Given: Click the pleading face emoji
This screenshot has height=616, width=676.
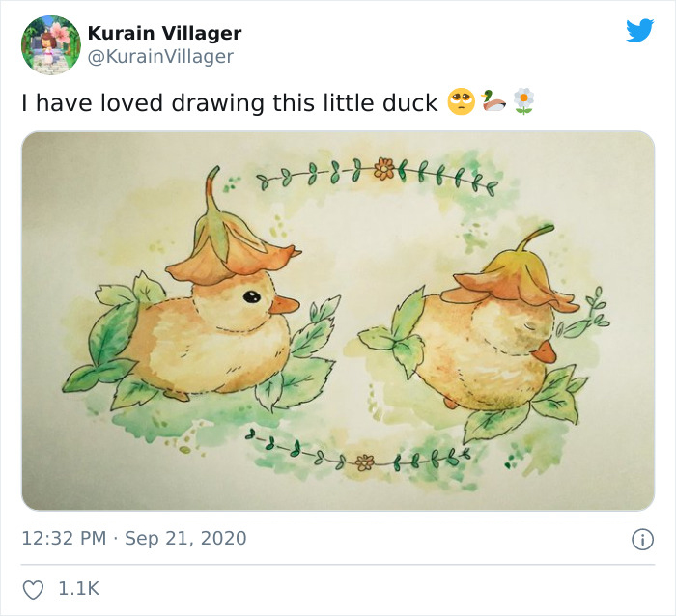Looking at the screenshot, I should pos(461,101).
